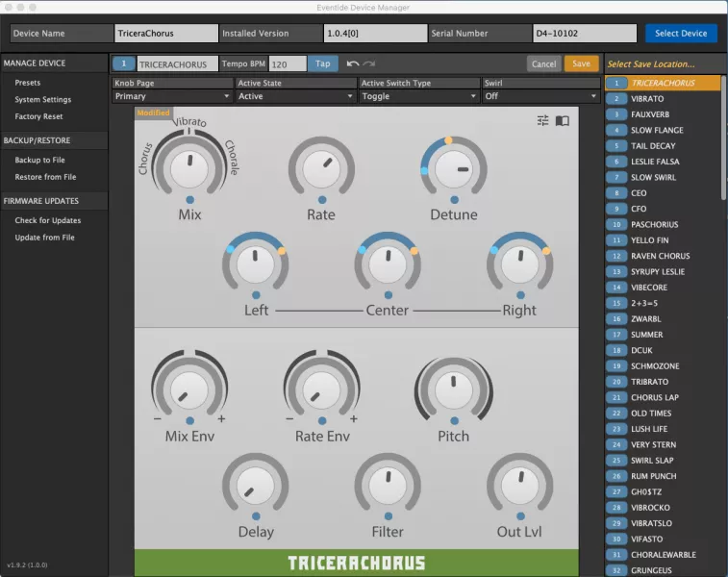Click the blue dot under Filter knob
This screenshot has height=577, width=728.
click(389, 516)
